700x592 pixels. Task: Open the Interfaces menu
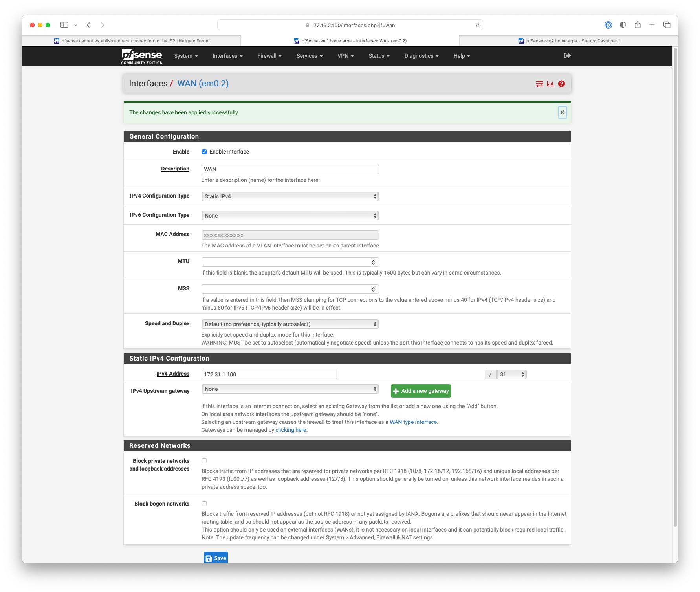coord(227,56)
